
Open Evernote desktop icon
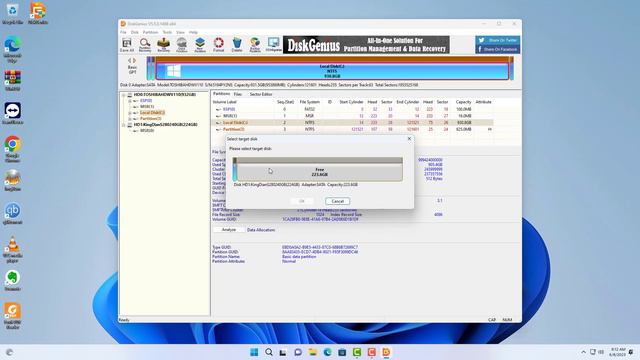(12, 281)
